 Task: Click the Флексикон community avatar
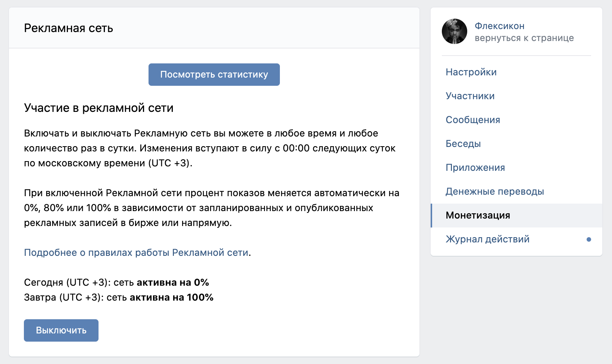pyautogui.click(x=455, y=31)
